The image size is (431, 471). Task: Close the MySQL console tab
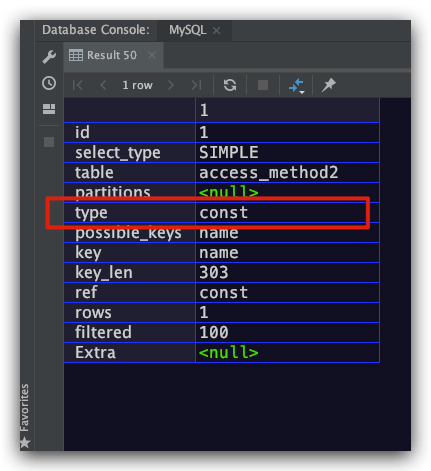tap(216, 31)
